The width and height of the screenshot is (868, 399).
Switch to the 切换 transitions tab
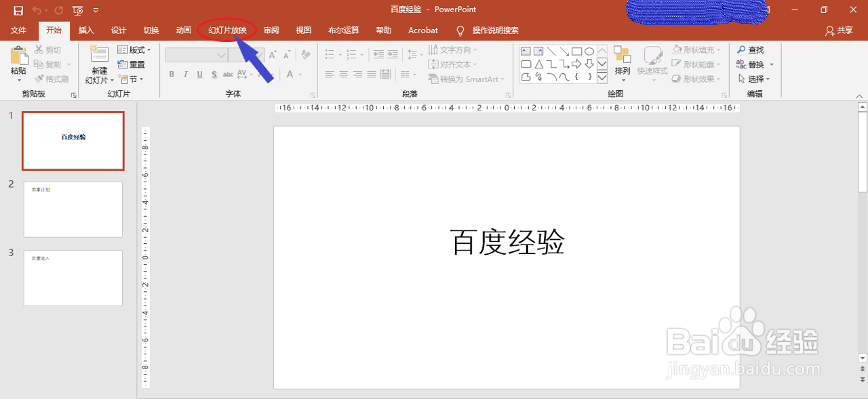[x=151, y=30]
